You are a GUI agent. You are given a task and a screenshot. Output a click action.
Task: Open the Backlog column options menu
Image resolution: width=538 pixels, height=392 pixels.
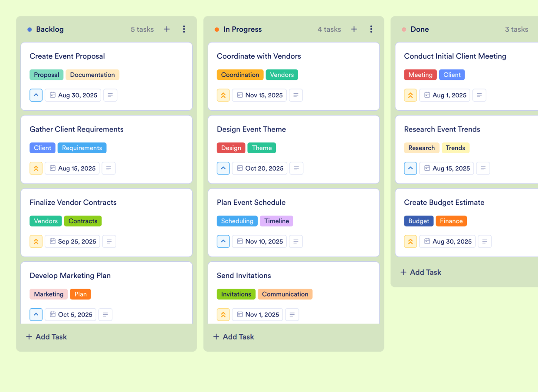coord(184,29)
